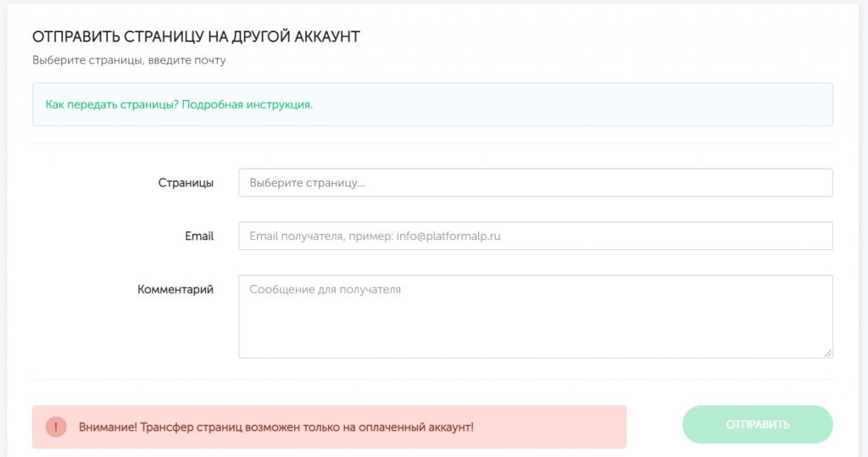
Task: Click the ОТПРАВИТЬ send button
Action: point(757,424)
